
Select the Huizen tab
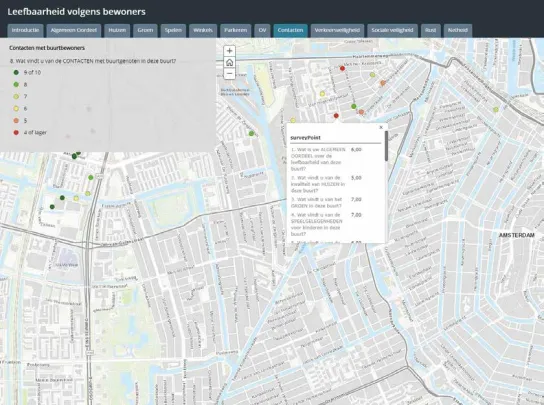[x=117, y=31]
